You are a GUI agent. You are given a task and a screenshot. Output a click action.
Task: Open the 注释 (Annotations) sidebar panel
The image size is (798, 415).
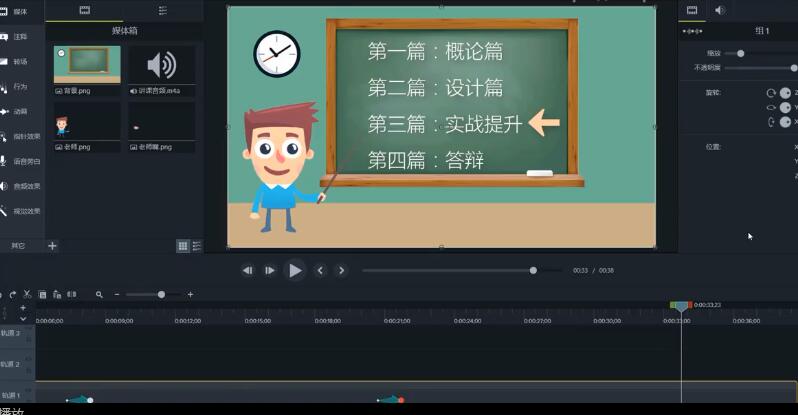(x=20, y=36)
